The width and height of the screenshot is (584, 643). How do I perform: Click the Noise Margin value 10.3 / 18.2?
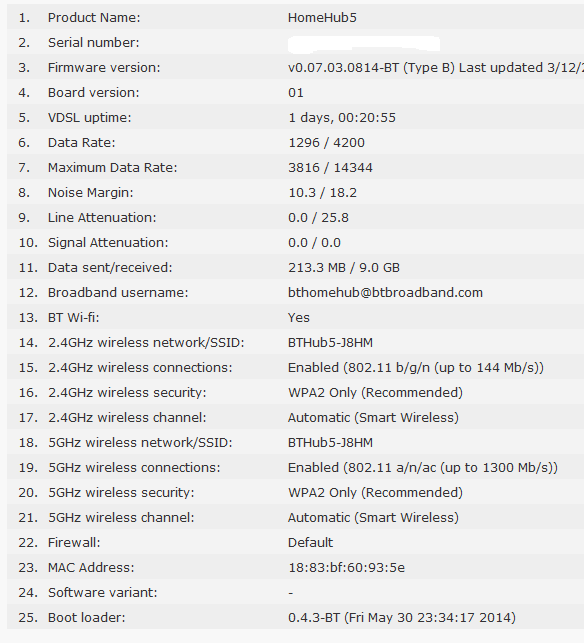coord(322,193)
